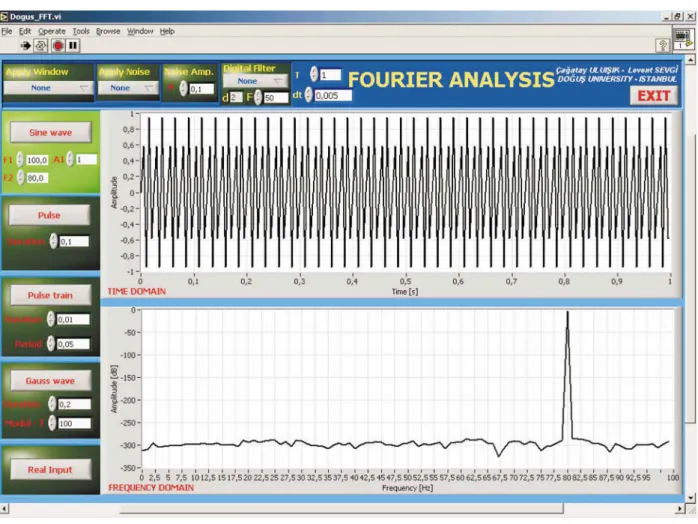Viewport: 698px width, 524px height.
Task: Expand the Apply Noise dropdown
Action: click(128, 88)
